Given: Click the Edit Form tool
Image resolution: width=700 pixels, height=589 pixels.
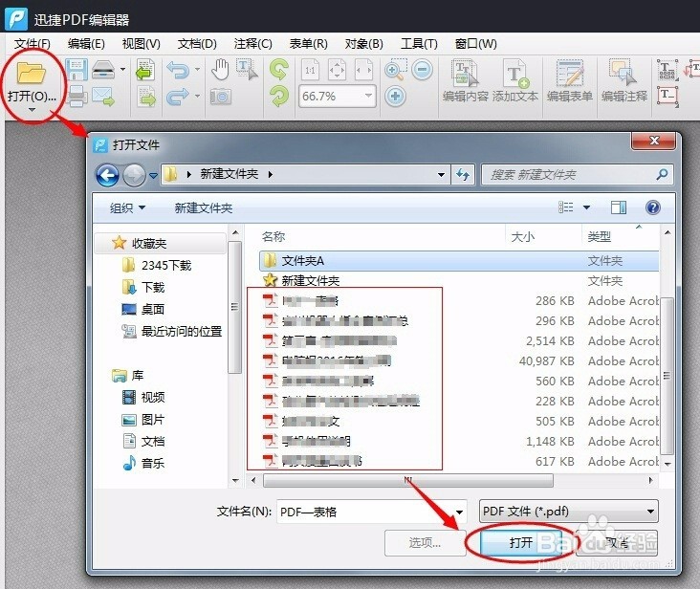Looking at the screenshot, I should pos(570,80).
